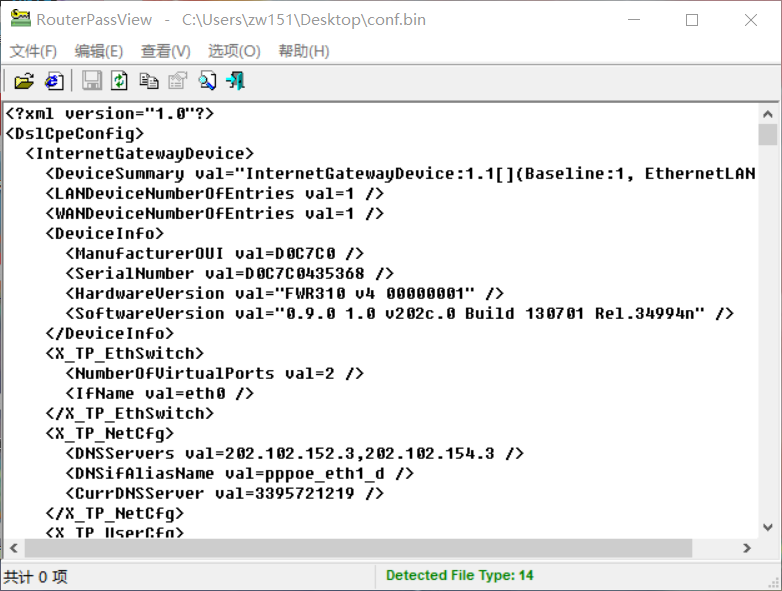Image resolution: width=782 pixels, height=591 pixels.
Task: Click the Refresh toolbar icon
Action: (x=119, y=81)
